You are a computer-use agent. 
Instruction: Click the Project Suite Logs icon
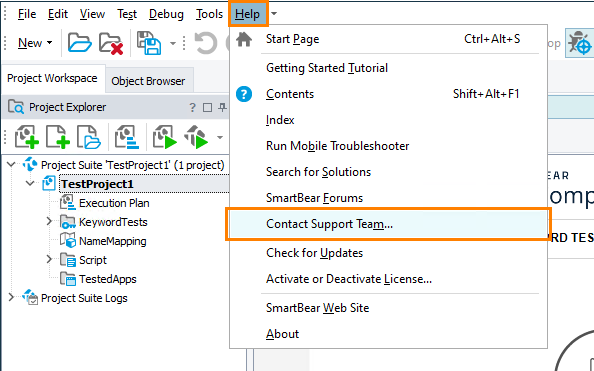coord(30,297)
